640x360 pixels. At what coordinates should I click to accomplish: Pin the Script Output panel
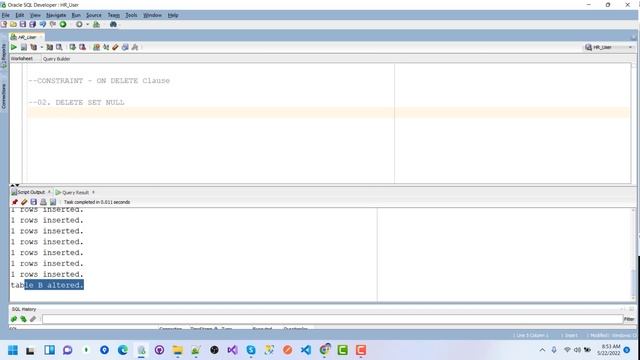pos(15,202)
